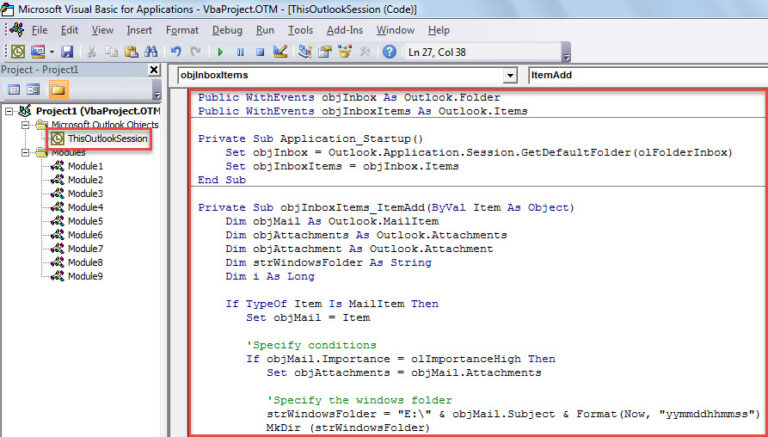Click the Save icon in the toolbar
The width and height of the screenshot is (768, 437).
(x=67, y=51)
